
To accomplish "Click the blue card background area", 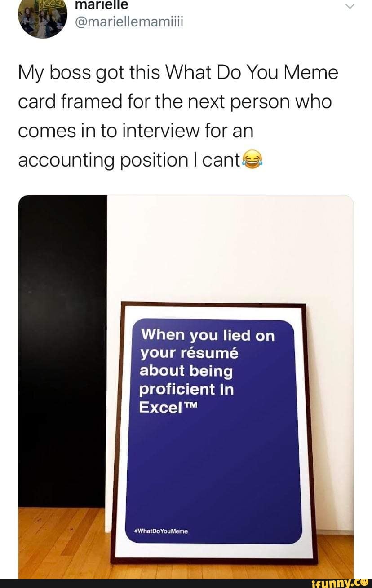I will coord(211,467).
